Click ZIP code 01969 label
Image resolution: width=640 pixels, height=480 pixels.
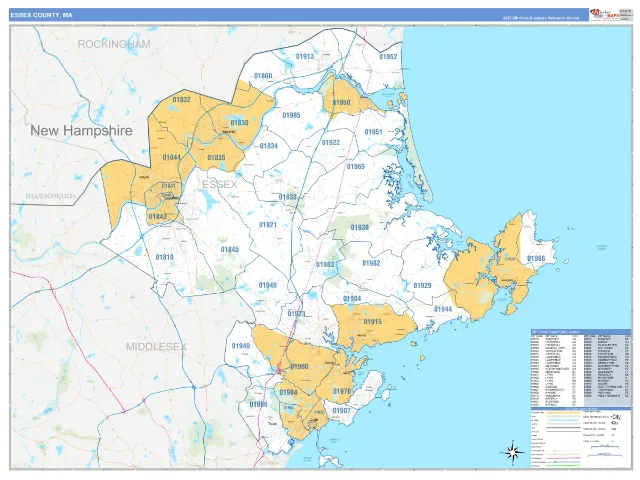tap(356, 166)
